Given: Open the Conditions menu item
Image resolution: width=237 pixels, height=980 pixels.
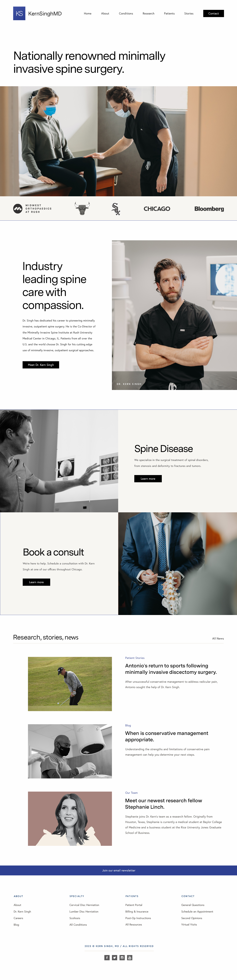Looking at the screenshot, I should pyautogui.click(x=126, y=13).
